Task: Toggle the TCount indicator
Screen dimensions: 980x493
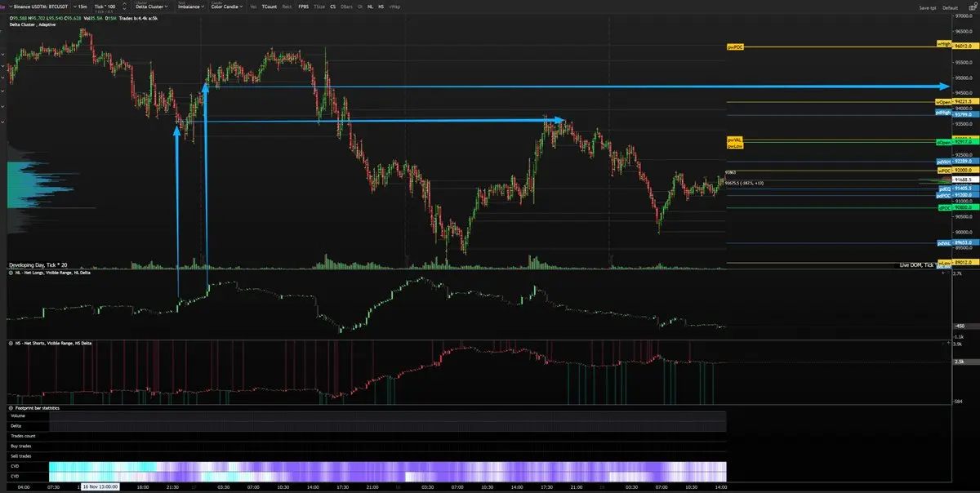Action: (269, 7)
